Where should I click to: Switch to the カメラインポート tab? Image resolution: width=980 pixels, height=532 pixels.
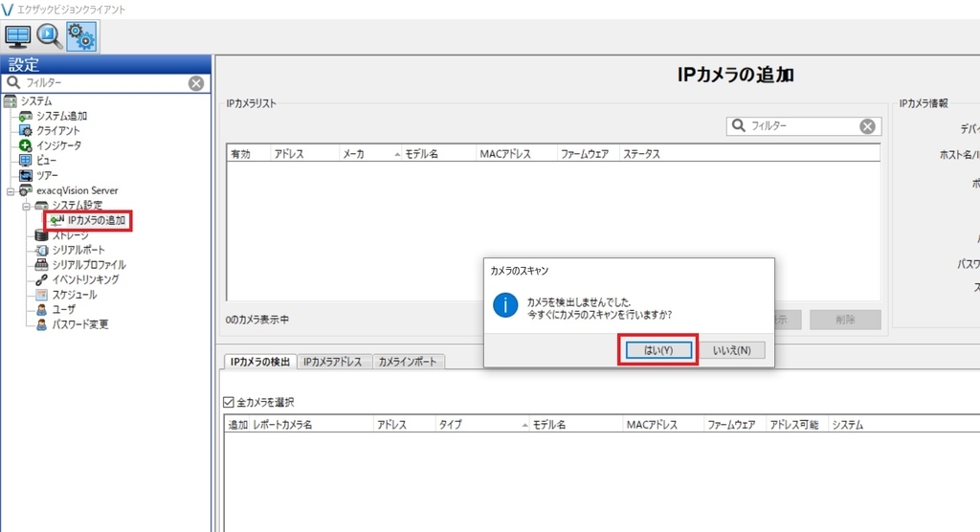[408, 362]
